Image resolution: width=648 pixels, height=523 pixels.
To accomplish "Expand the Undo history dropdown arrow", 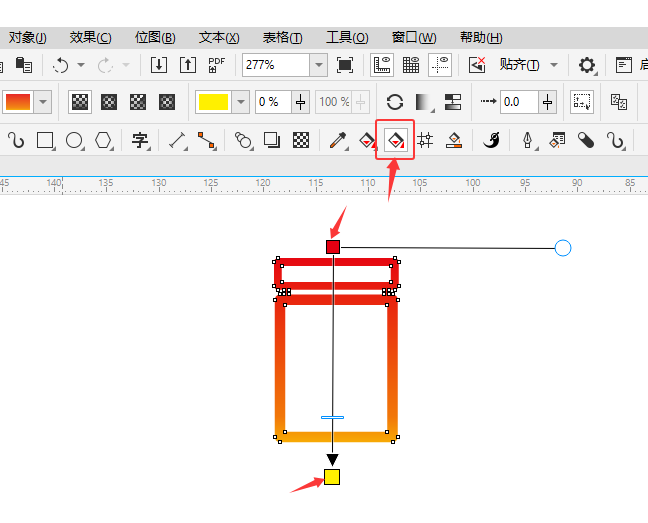I will (x=81, y=65).
